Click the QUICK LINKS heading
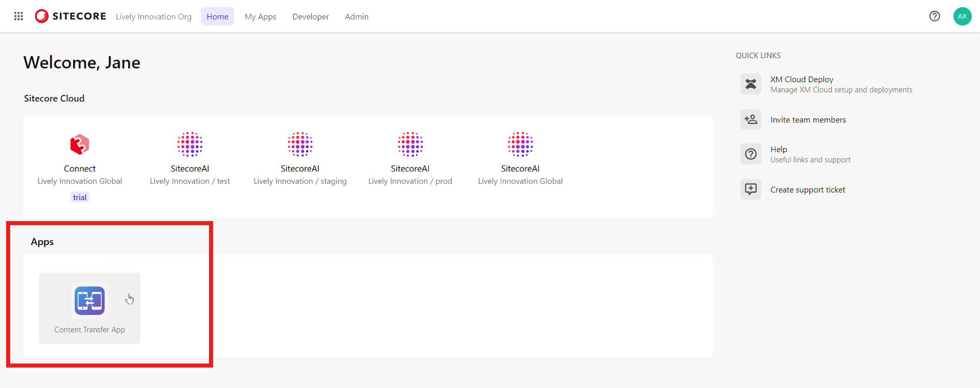Screen dimensions: 980x388 (758, 55)
